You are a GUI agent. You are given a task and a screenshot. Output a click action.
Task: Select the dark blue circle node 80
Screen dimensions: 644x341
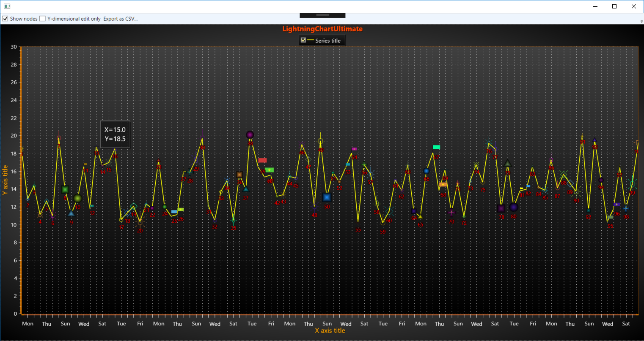pyautogui.click(x=514, y=207)
